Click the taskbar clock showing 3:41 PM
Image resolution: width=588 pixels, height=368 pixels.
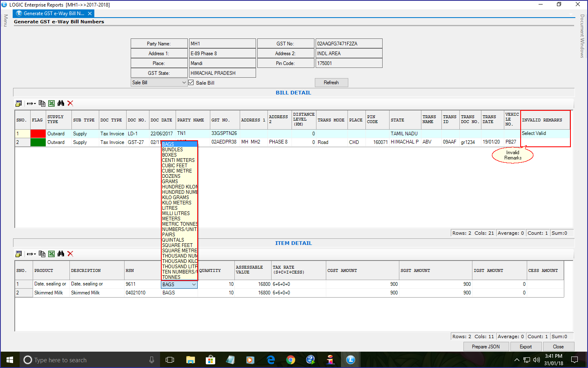click(554, 360)
